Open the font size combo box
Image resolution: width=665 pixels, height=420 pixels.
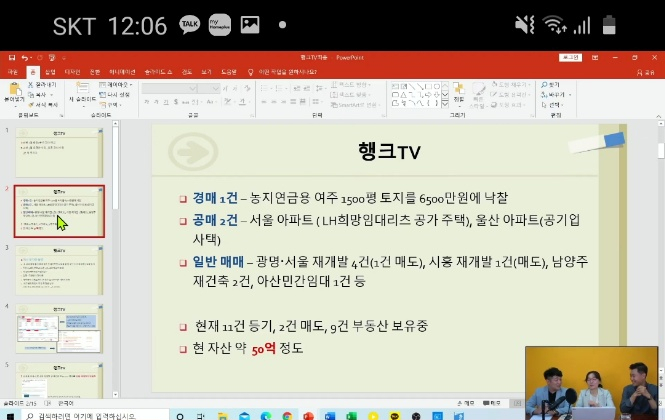point(209,88)
